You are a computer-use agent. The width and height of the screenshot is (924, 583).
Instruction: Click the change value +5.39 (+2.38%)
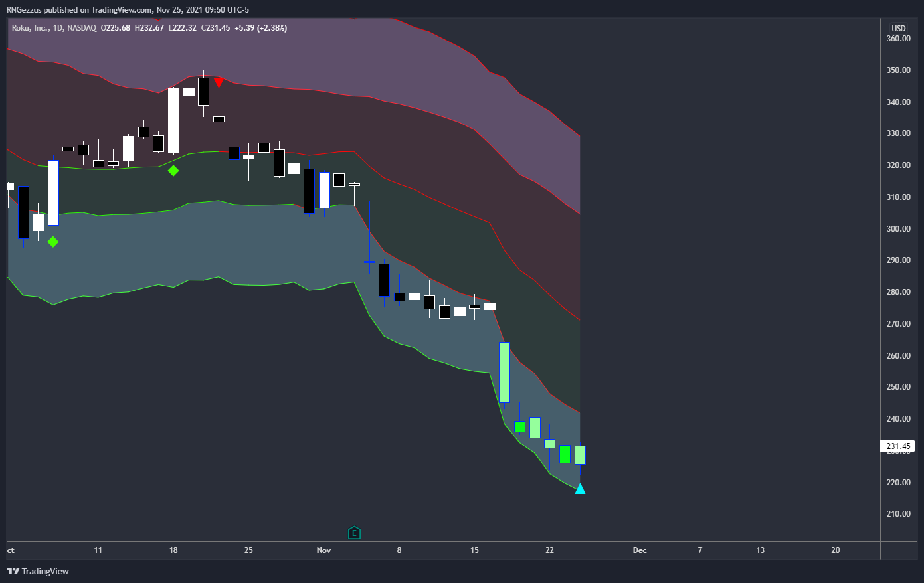coord(261,28)
